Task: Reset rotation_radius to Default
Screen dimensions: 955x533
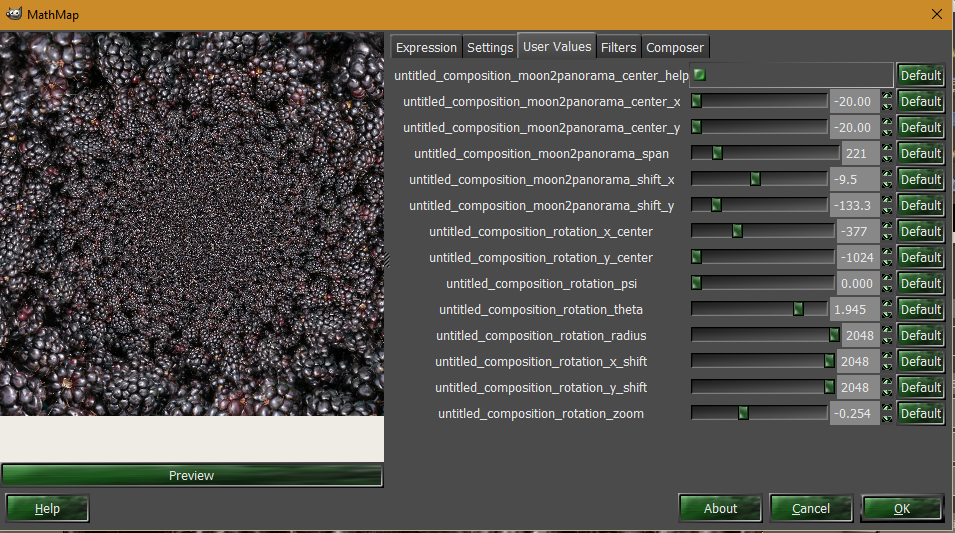Action: [920, 336]
